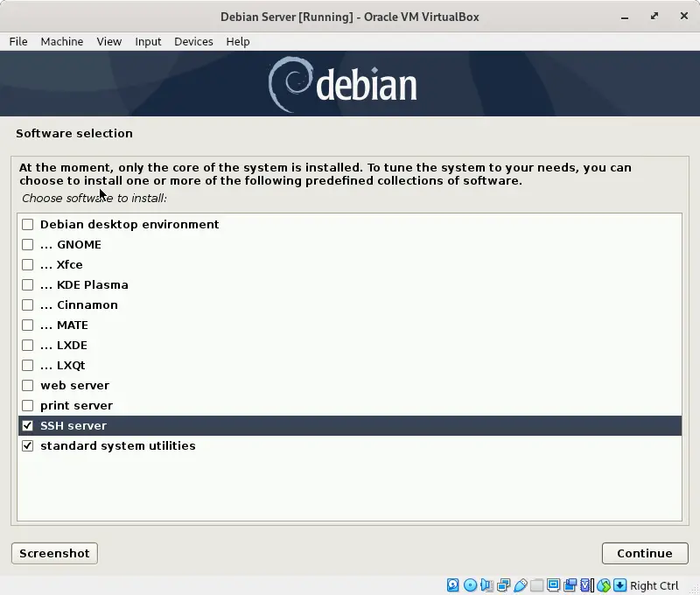Tick the print server checkbox
Screen dimensions: 700x595
point(28,405)
